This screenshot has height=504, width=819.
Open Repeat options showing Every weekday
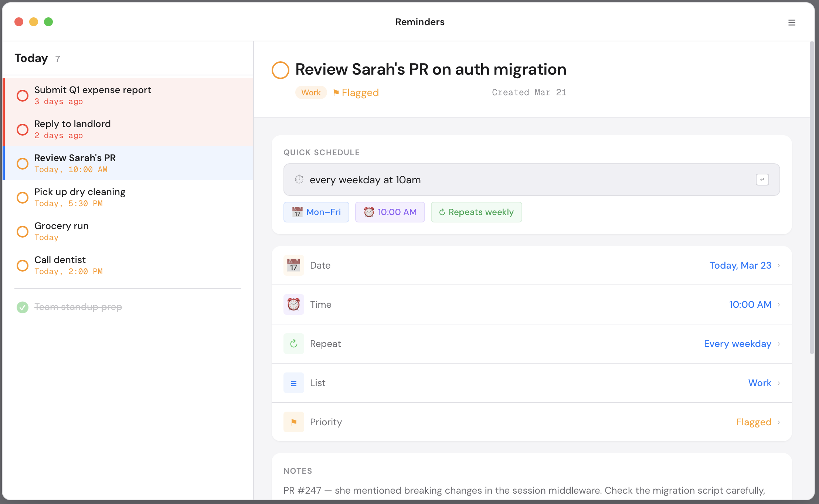[737, 344]
